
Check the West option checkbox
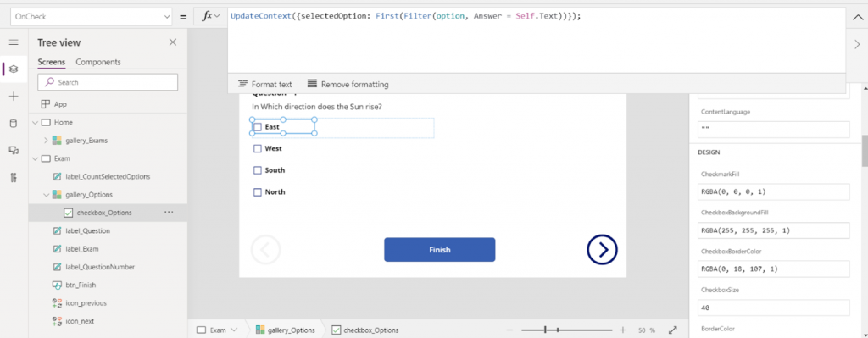(x=258, y=148)
